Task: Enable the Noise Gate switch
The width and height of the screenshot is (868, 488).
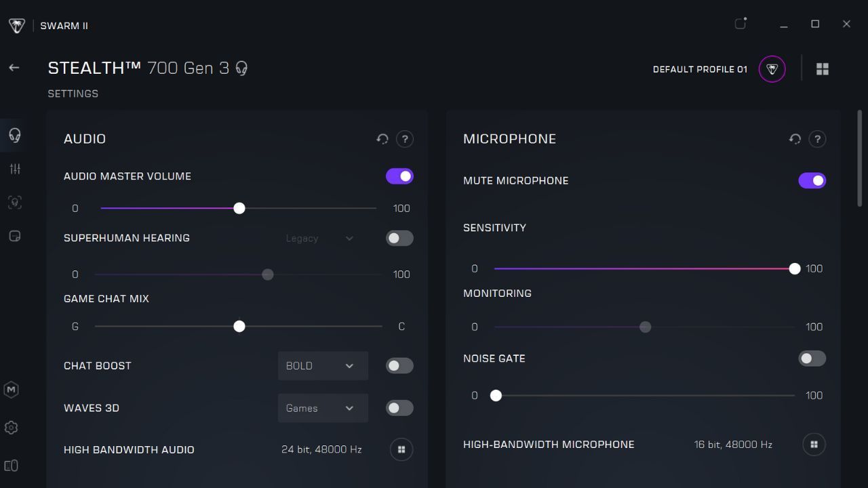Action: [812, 359]
